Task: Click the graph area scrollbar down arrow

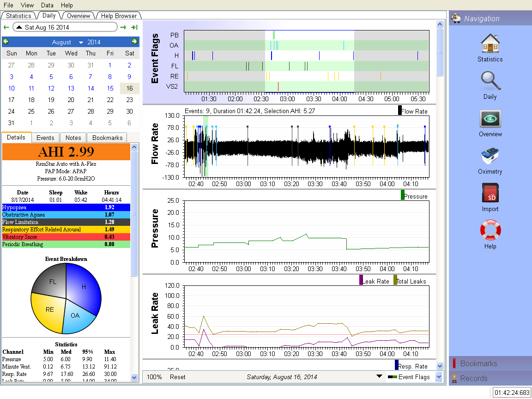Action: (440, 366)
